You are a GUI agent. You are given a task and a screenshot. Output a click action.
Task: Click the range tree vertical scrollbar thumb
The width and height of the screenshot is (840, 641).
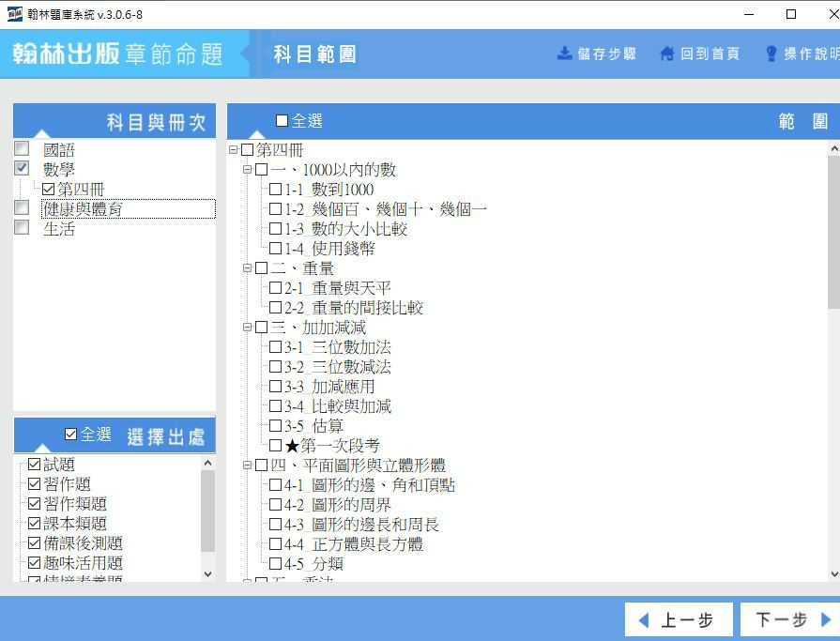pyautogui.click(x=833, y=233)
